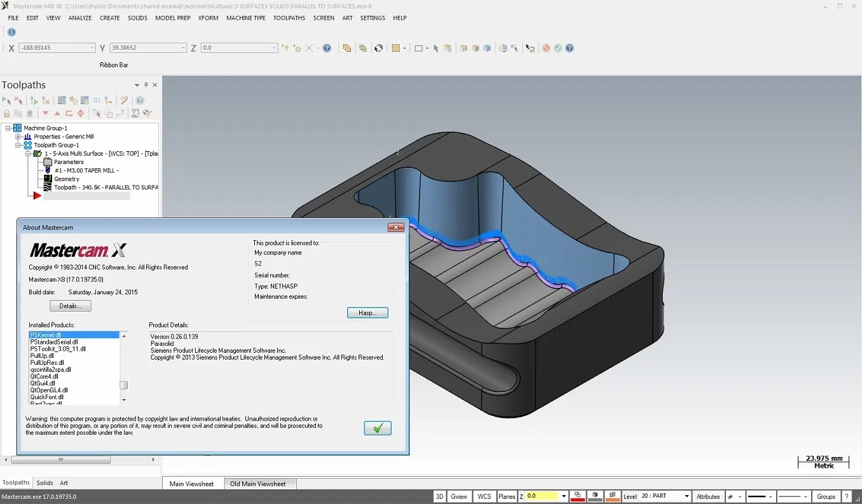Viewport: 862px width, 504px height.
Task: Open the Y coordinate dropdown
Action: 183,48
